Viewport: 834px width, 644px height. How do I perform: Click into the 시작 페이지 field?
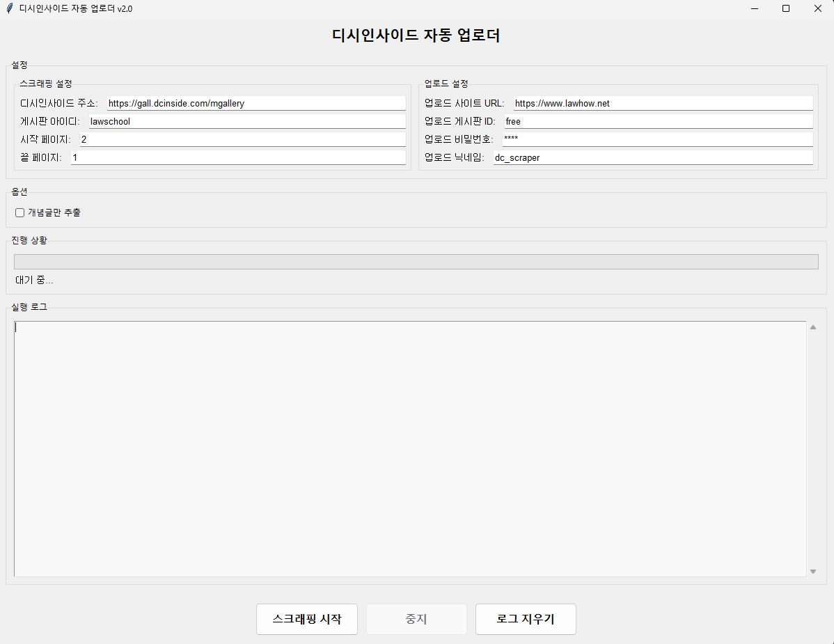(x=242, y=139)
